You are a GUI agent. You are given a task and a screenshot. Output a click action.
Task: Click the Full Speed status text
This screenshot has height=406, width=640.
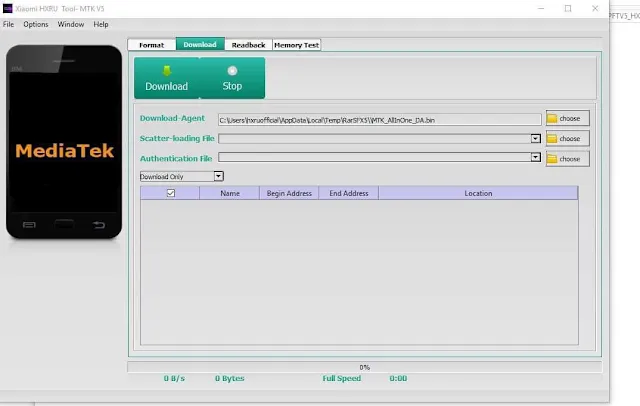pyautogui.click(x=342, y=378)
